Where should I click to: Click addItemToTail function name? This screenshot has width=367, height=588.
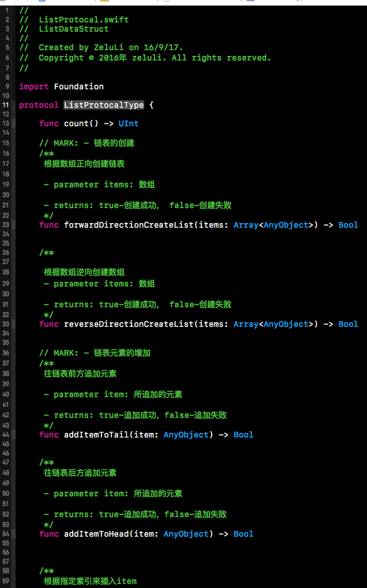(x=96, y=435)
